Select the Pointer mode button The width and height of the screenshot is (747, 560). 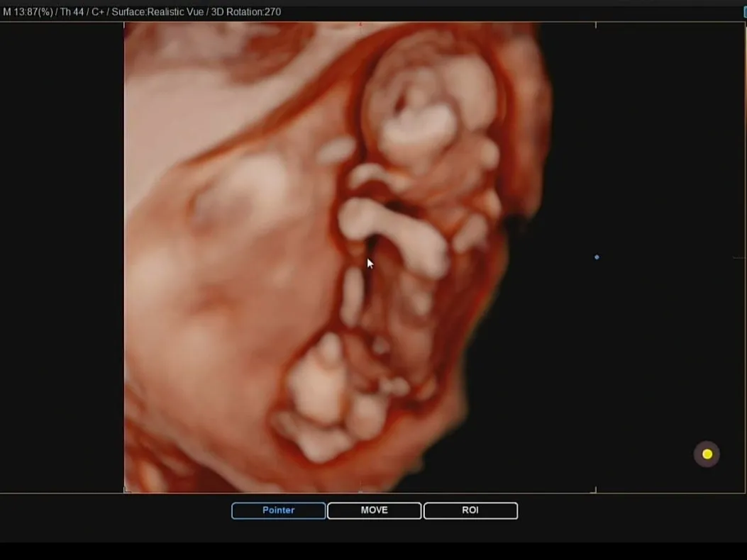click(x=278, y=510)
